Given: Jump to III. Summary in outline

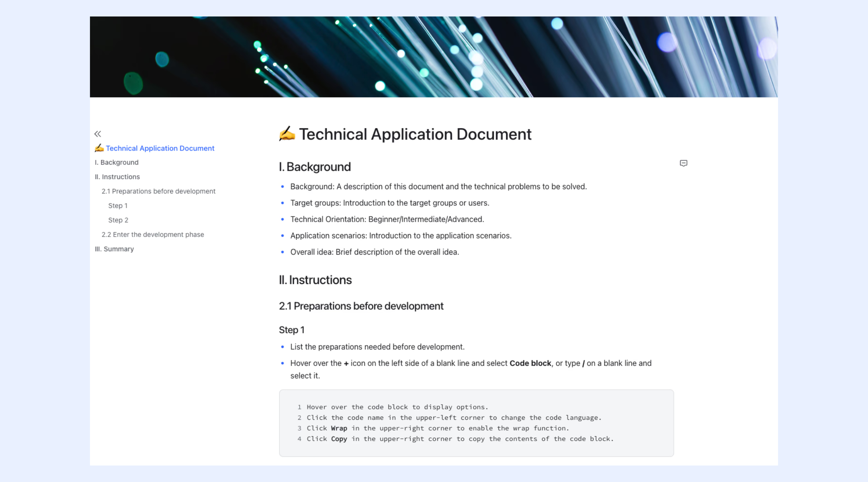Looking at the screenshot, I should coord(114,249).
